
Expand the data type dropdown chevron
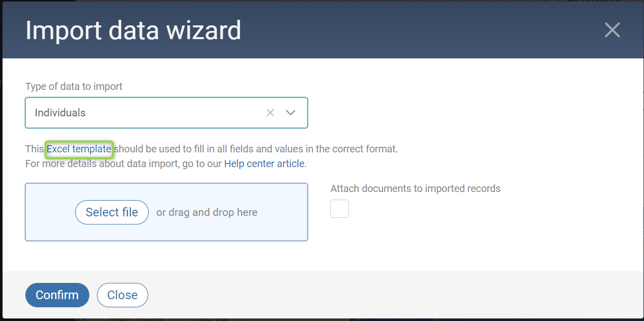pyautogui.click(x=291, y=113)
